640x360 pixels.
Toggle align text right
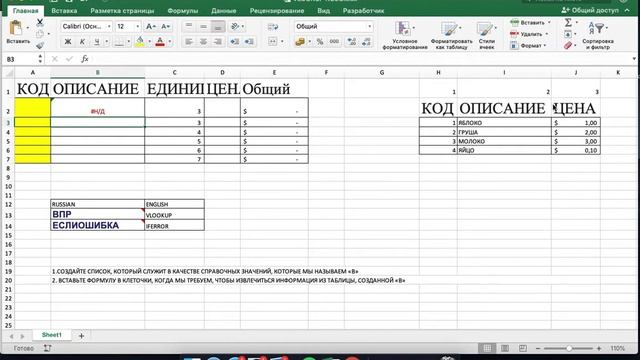point(218,42)
